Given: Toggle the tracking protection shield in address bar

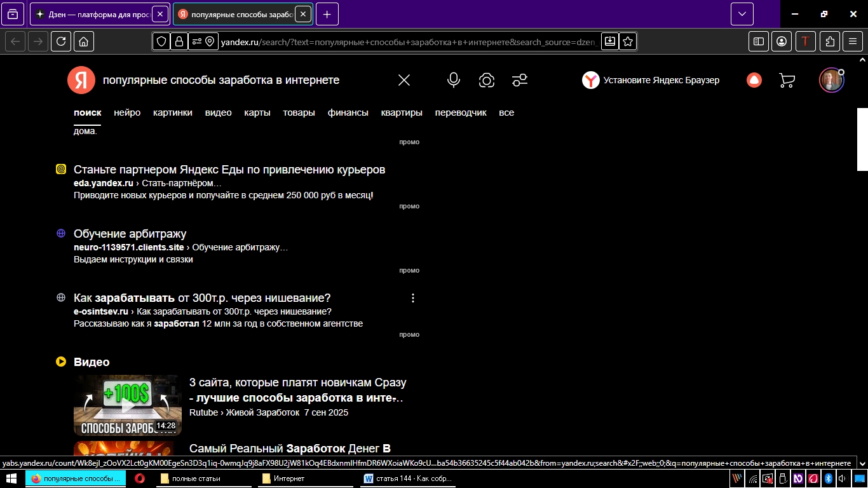Looking at the screenshot, I should (162, 41).
